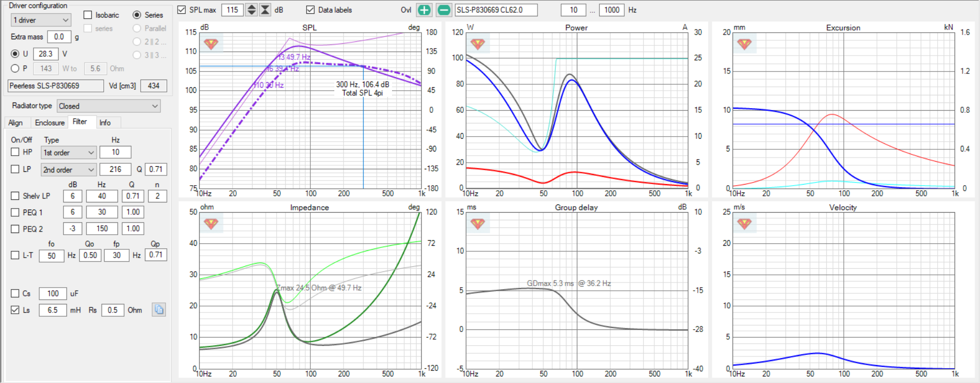
Task: Click the GDmax 5.3 ms label
Action: coord(569,283)
